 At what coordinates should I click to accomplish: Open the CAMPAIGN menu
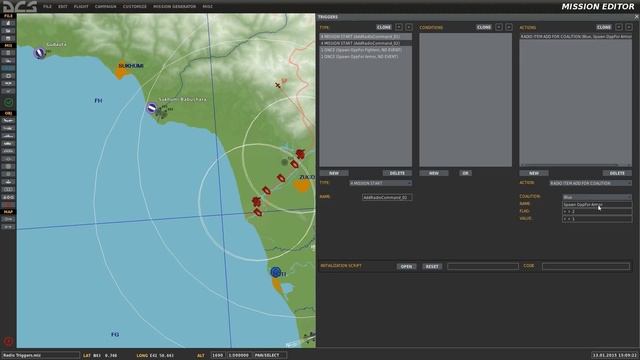pos(105,7)
